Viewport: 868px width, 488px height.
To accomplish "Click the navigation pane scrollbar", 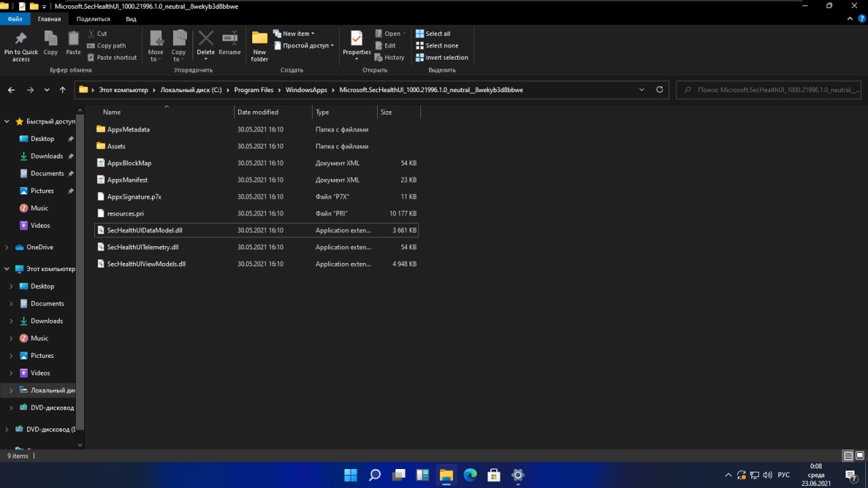I will (80, 271).
